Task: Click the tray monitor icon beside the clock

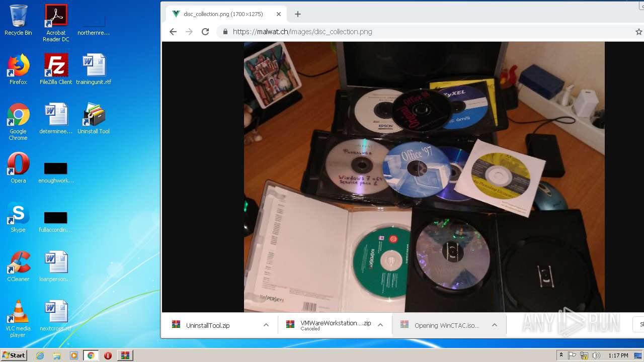Action: coord(638,355)
